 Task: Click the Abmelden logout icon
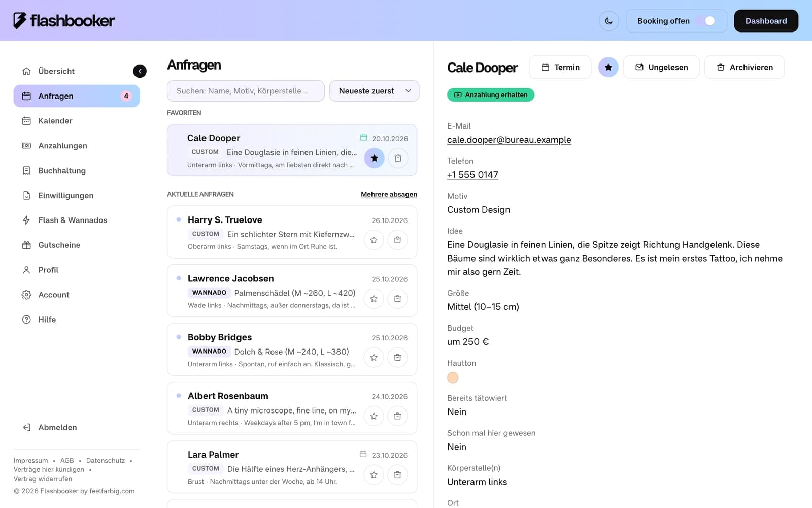tap(26, 427)
